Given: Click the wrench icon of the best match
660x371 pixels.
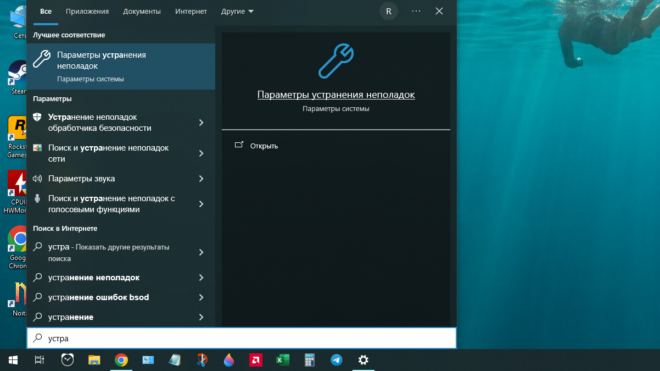Looking at the screenshot, I should click(42, 59).
